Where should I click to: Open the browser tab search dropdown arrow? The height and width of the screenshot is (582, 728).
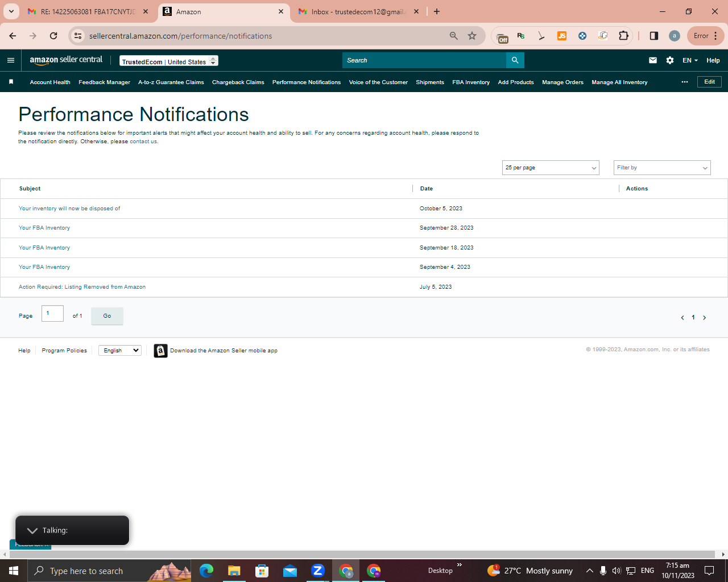(11, 11)
